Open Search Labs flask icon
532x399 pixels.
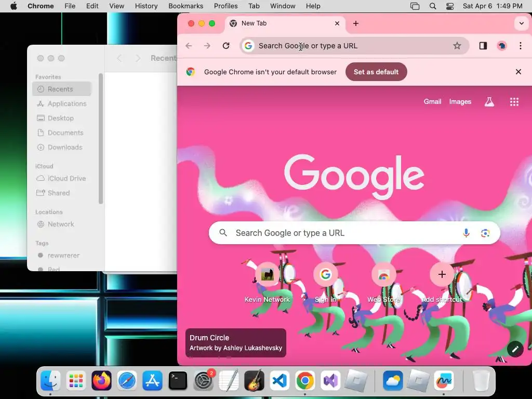pos(489,102)
